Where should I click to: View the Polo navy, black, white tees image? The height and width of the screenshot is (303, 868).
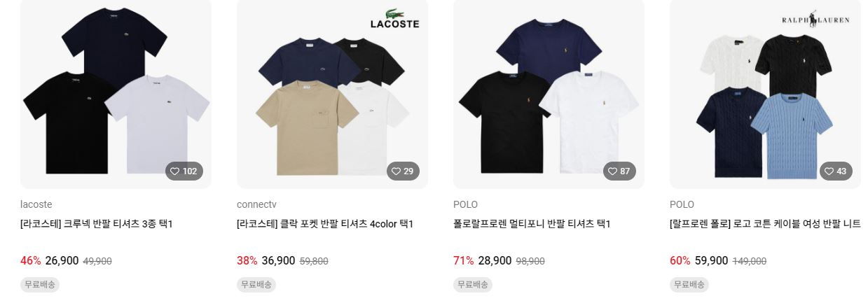pyautogui.click(x=549, y=93)
